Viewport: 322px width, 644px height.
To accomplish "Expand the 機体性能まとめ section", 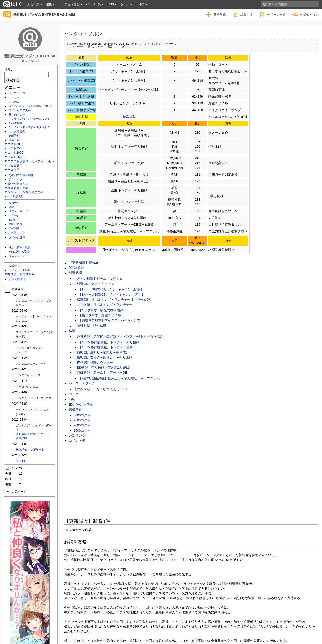I will click(17, 184).
